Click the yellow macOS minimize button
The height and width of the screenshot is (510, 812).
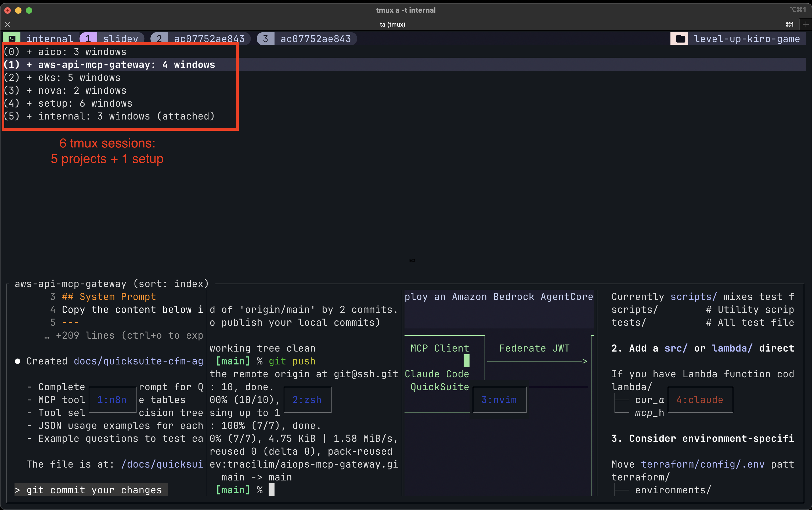tap(19, 10)
